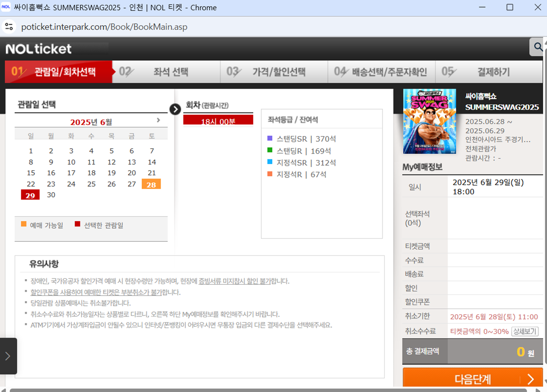The image size is (547, 392).
Task: Click June 27 on the calendar
Action: click(132, 184)
